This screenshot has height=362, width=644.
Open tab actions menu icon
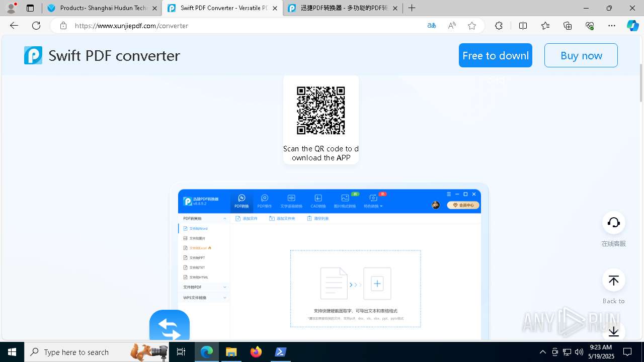click(30, 8)
